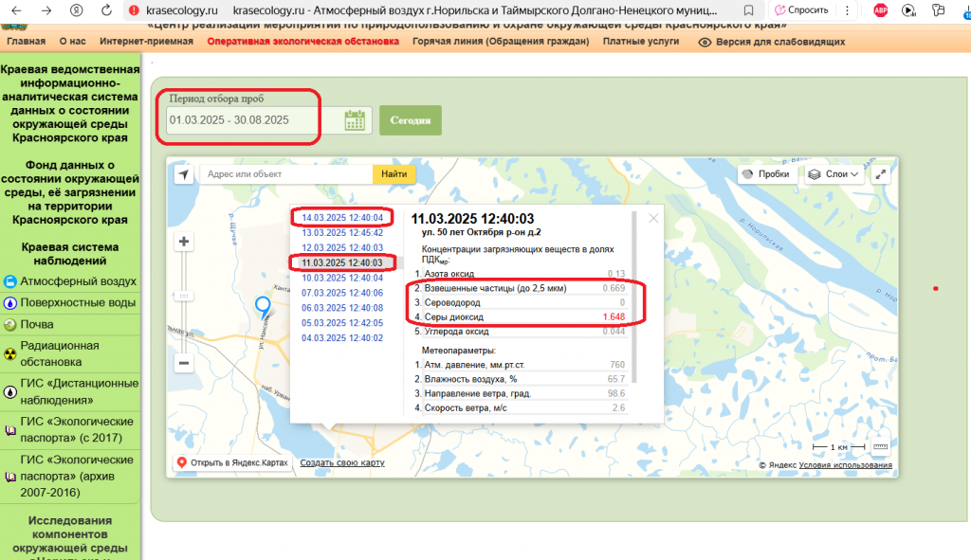Screen dimensions: 971x560
Task: Click the Найти search button
Action: pos(394,174)
